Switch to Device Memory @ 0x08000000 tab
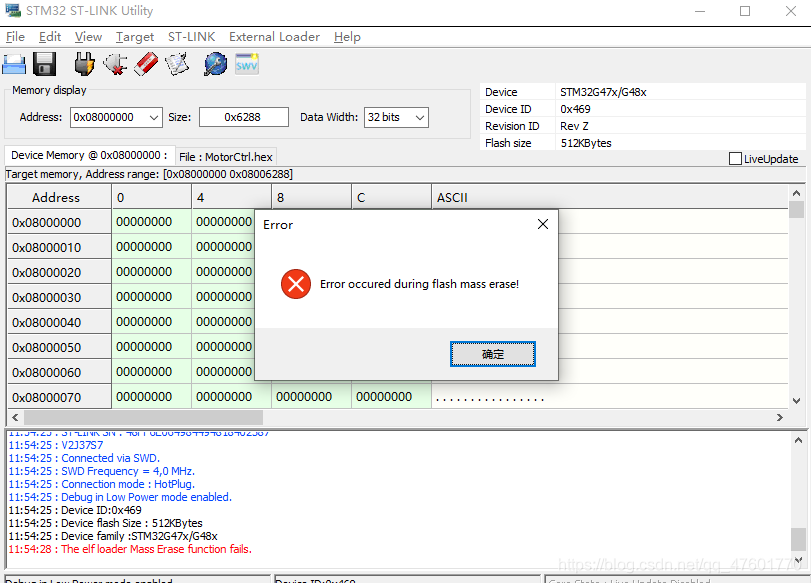The width and height of the screenshot is (811, 583). [x=89, y=155]
